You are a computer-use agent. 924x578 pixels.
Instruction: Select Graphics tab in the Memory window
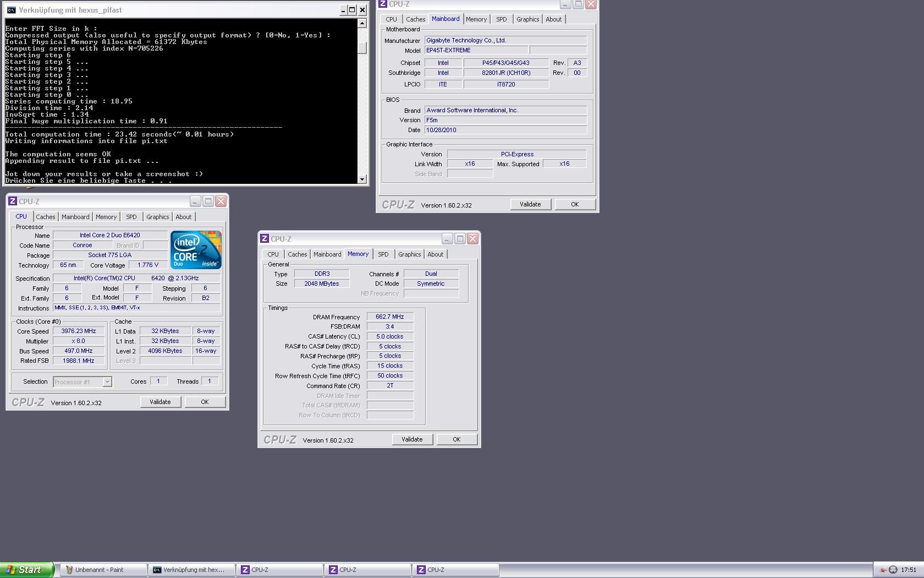tap(410, 254)
